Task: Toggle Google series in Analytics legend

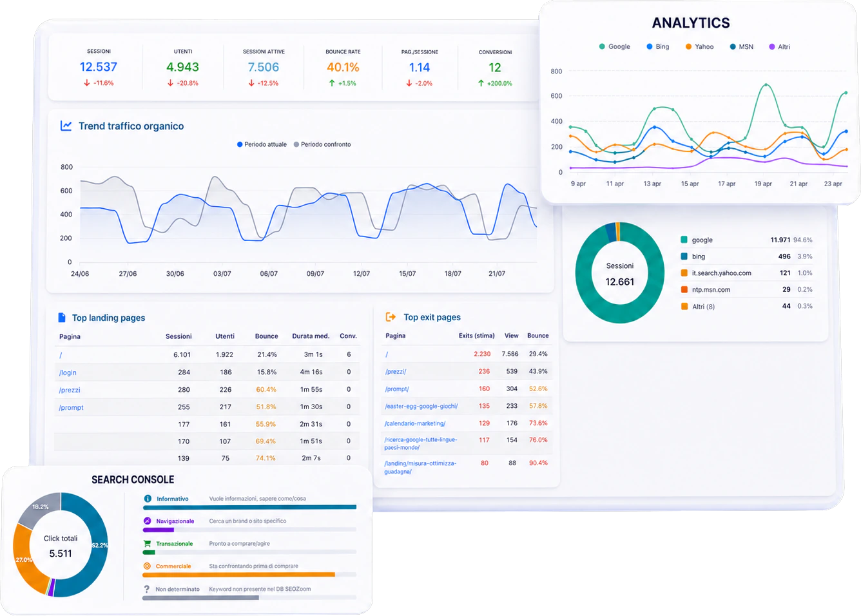Action: pos(615,46)
